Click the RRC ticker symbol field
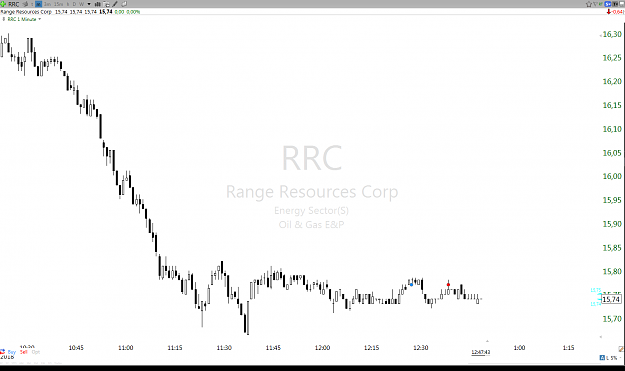Viewport: 625px width, 371px height. 14,4
